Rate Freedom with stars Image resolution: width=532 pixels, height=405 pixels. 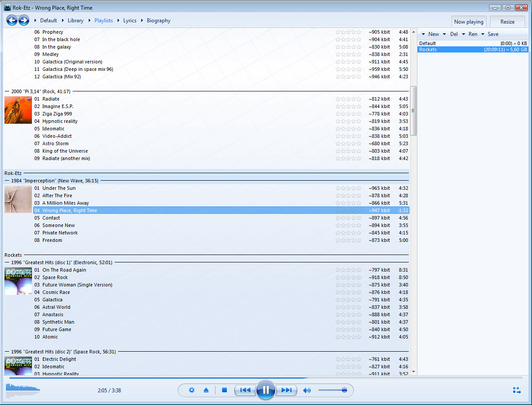pos(348,240)
